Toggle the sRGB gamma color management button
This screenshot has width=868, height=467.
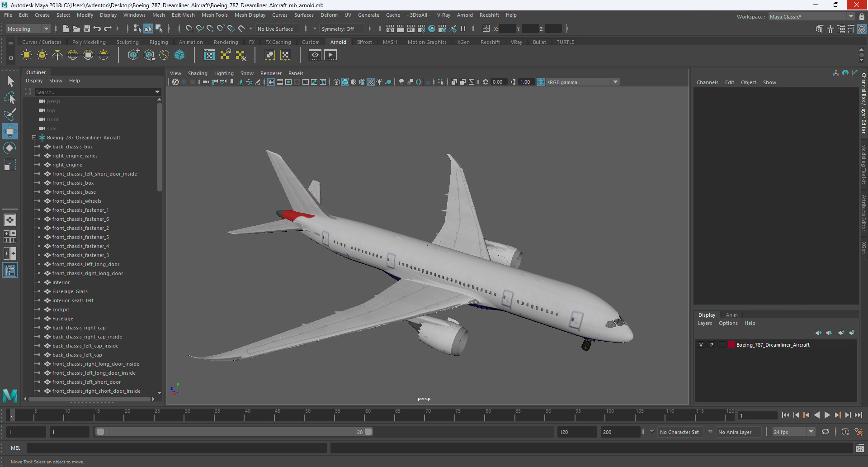click(541, 82)
